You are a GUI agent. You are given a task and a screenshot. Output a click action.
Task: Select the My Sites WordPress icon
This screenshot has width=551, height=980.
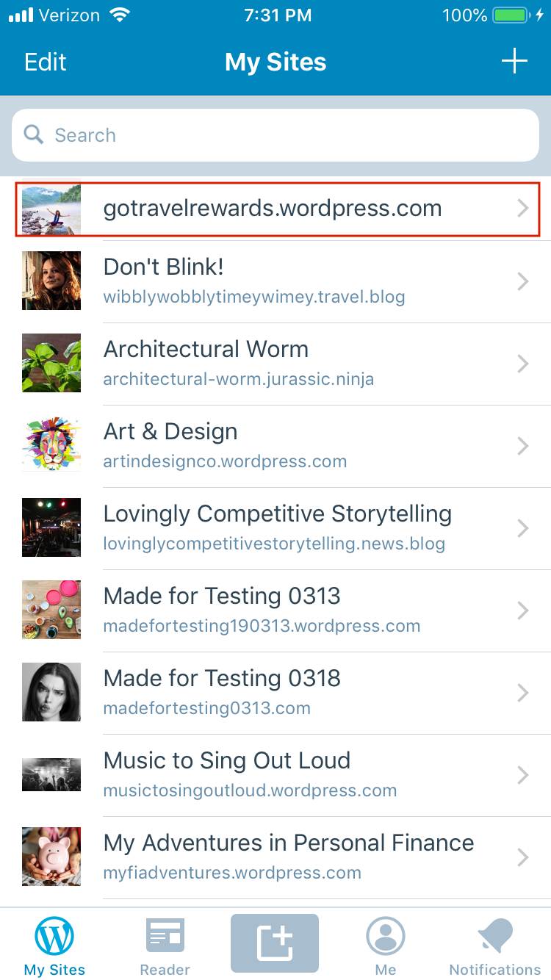coord(55,937)
